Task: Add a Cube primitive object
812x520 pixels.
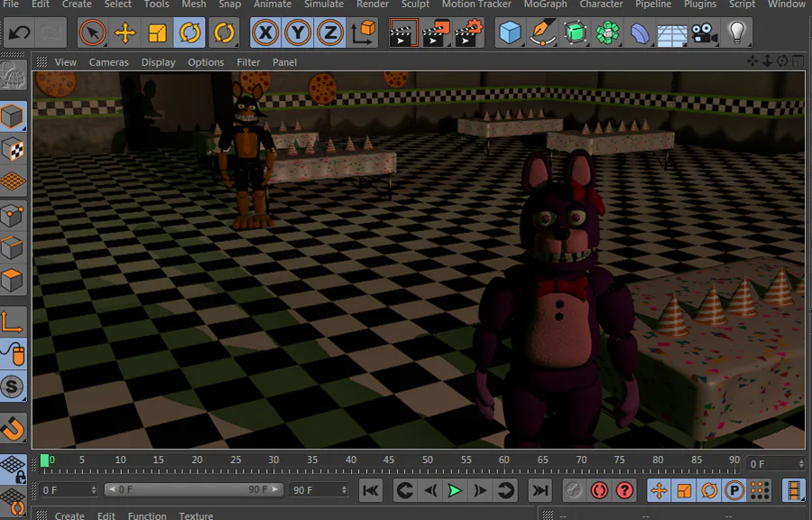Action: coord(510,32)
